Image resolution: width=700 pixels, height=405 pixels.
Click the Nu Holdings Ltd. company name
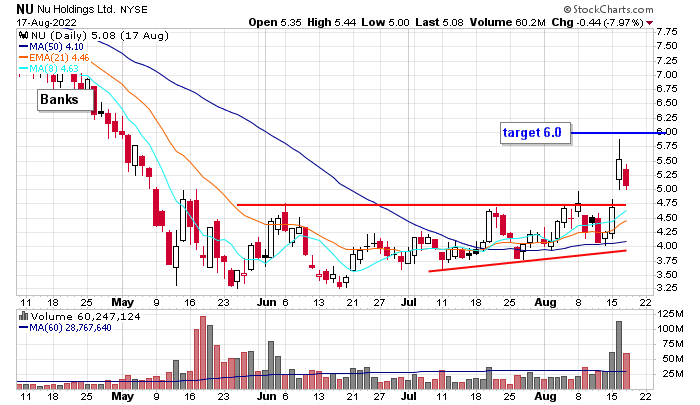coord(76,9)
